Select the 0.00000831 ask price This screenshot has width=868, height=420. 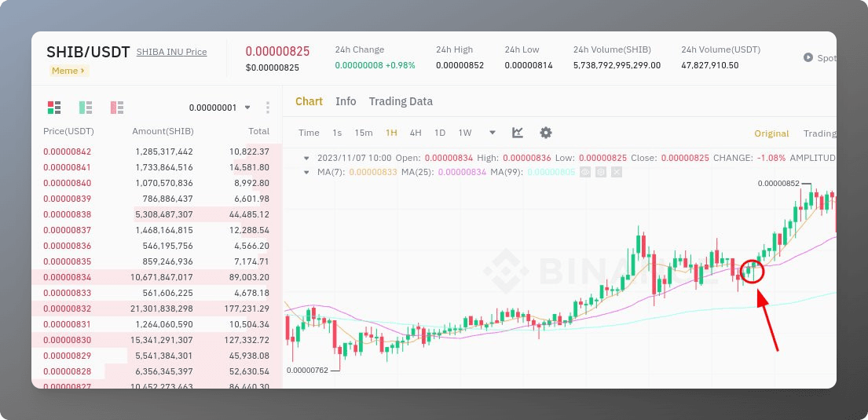[67, 324]
